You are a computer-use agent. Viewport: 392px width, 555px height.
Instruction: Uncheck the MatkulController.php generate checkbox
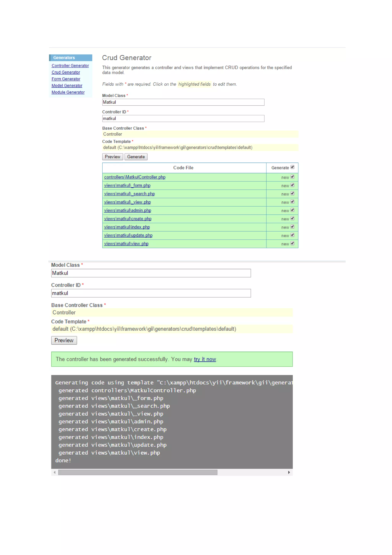(x=292, y=177)
